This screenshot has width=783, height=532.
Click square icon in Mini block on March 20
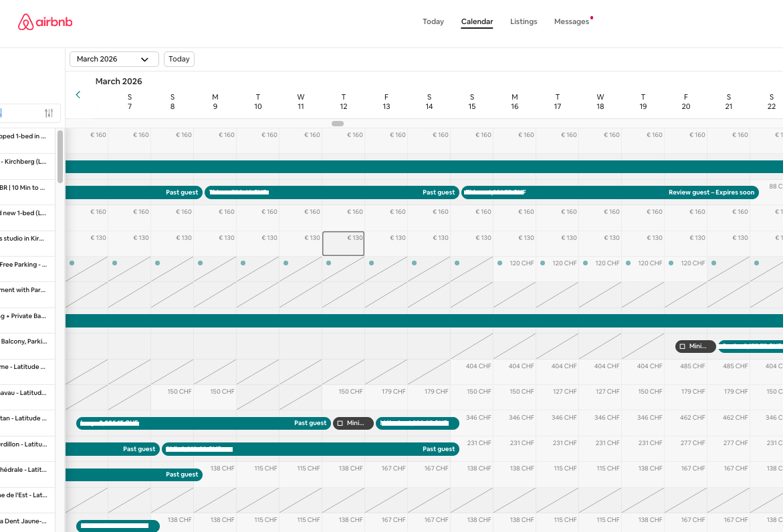click(682, 346)
